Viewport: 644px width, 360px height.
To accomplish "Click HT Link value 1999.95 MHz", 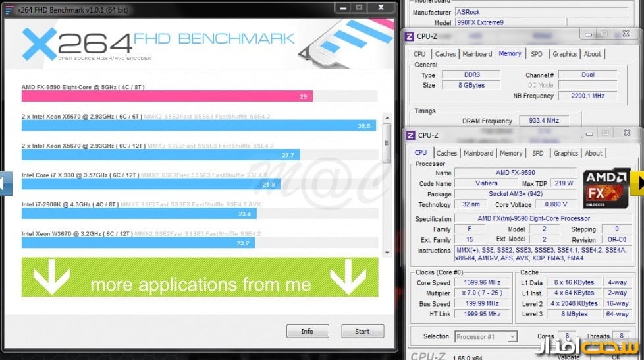I will (482, 314).
